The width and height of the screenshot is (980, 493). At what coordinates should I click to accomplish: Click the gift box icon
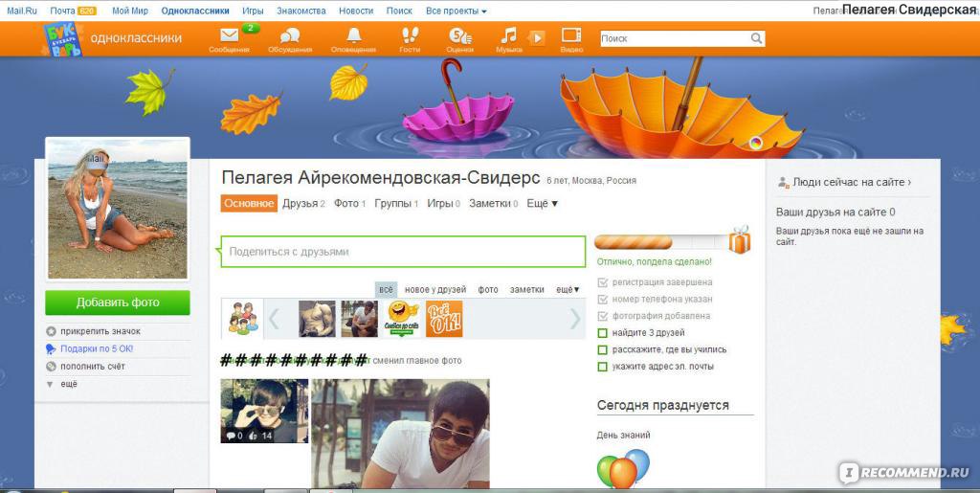[740, 240]
